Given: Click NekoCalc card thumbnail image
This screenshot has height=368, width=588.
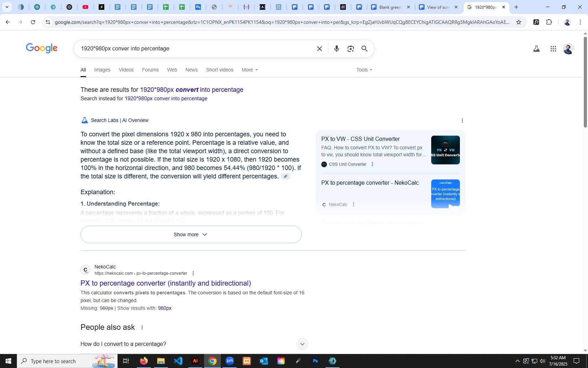Looking at the screenshot, I should (x=445, y=194).
